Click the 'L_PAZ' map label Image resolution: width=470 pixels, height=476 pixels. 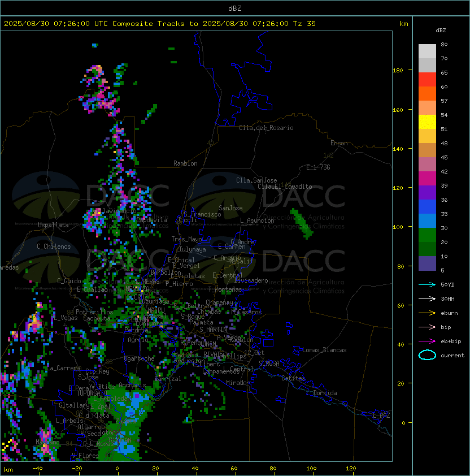[381, 416]
